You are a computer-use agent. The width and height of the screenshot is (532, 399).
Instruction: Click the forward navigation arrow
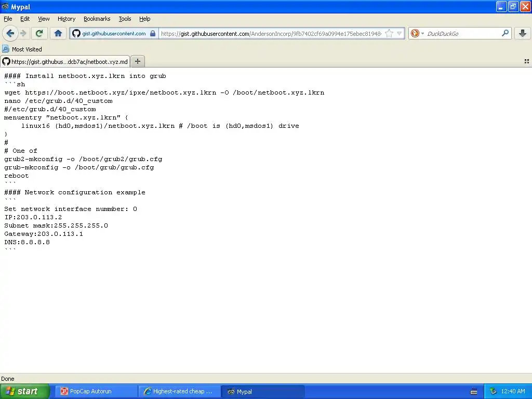pyautogui.click(x=23, y=33)
